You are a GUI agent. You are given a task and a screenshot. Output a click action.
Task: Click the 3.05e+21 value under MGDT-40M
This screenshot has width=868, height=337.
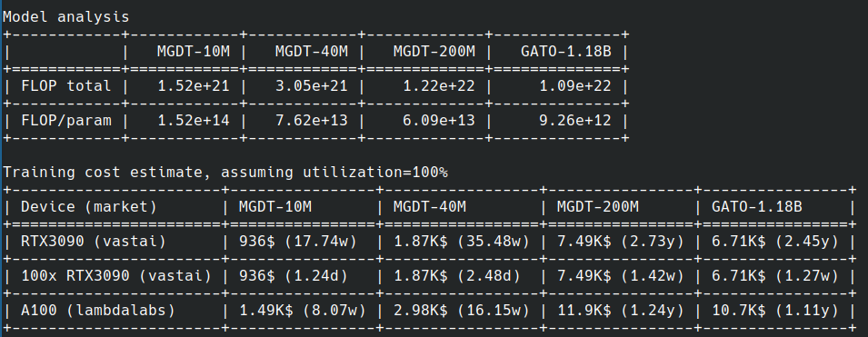click(311, 86)
